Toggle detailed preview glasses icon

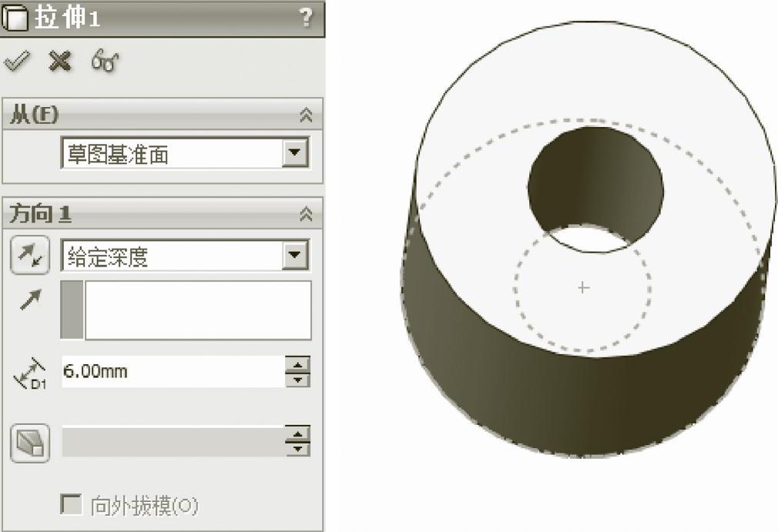coord(105,62)
